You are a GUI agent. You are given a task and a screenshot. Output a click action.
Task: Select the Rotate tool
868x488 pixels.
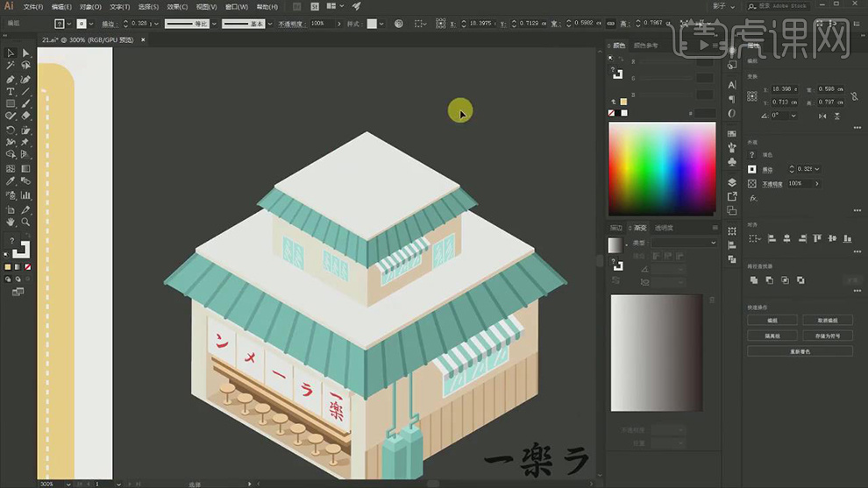pyautogui.click(x=11, y=130)
